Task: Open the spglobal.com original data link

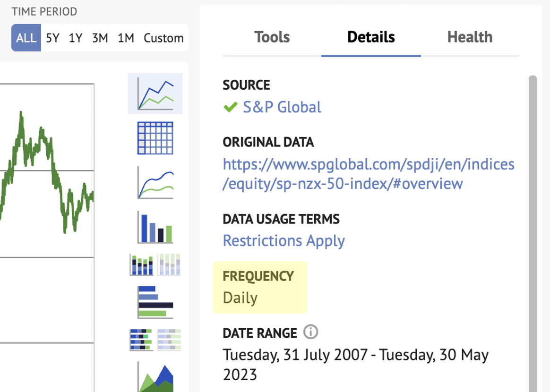Action: pyautogui.click(x=369, y=174)
